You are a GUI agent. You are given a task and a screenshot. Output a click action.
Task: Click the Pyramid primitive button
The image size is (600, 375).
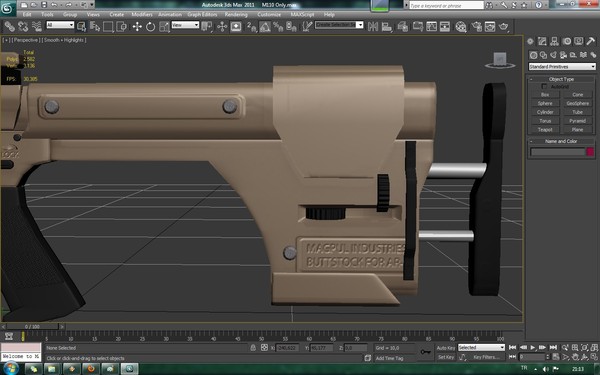(577, 121)
